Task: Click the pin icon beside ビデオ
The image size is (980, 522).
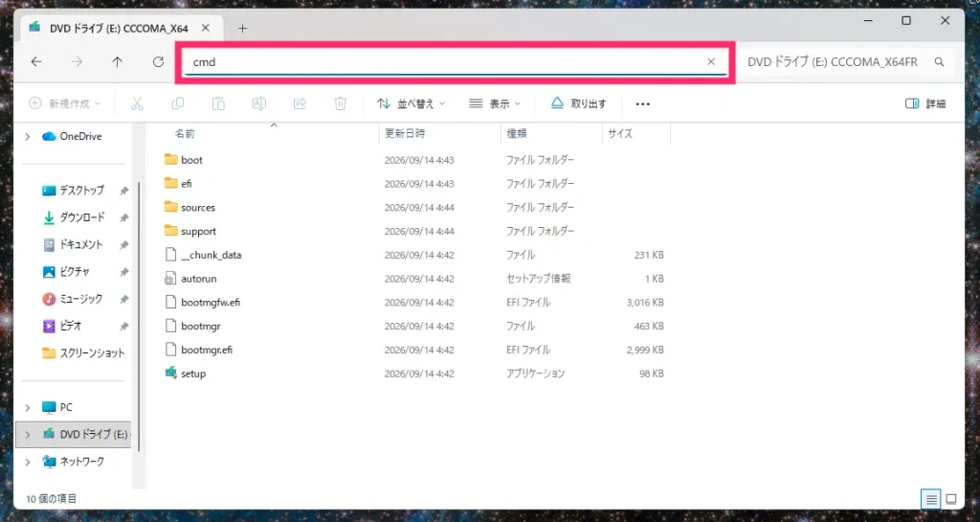Action: click(x=123, y=327)
